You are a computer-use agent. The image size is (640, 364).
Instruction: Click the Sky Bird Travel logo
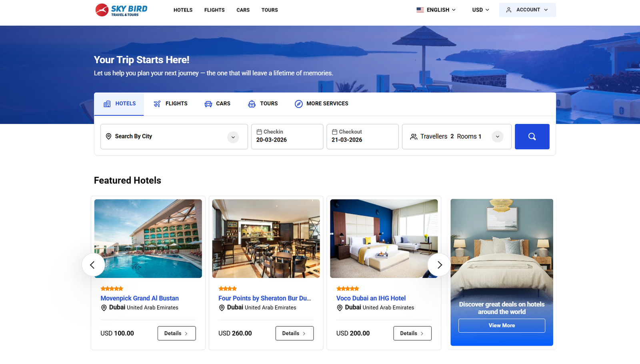point(121,10)
